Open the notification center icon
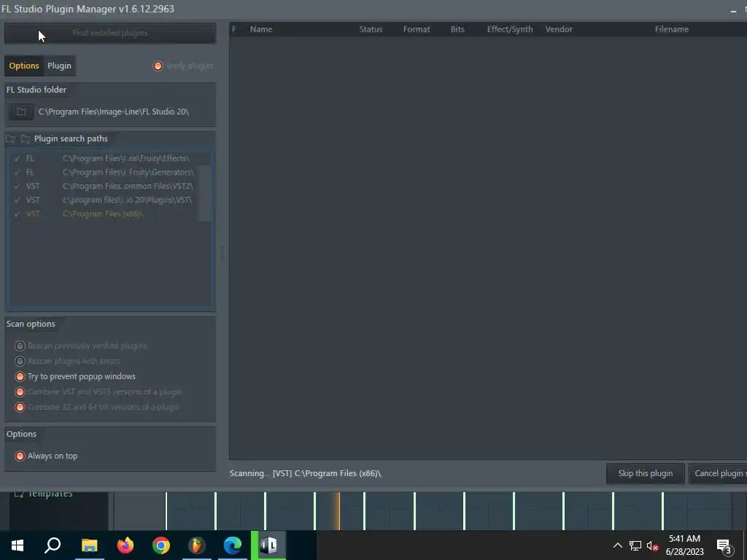Image resolution: width=747 pixels, height=560 pixels. coord(724,546)
